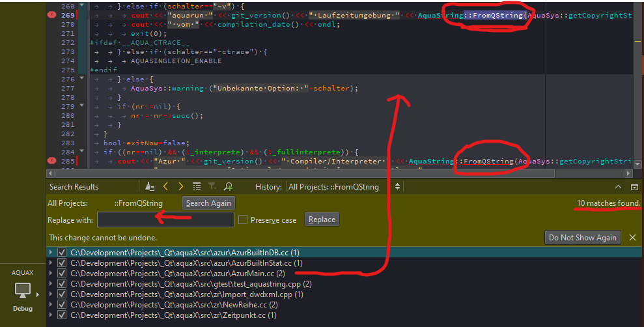Enable the Preserve case checkbox
The height and width of the screenshot is (327, 644).
coord(243,220)
